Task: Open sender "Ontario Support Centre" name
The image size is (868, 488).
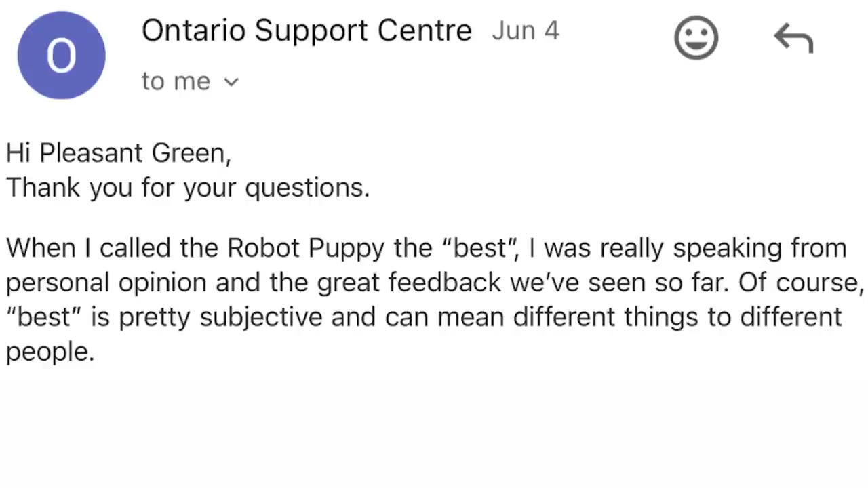Action: tap(307, 31)
